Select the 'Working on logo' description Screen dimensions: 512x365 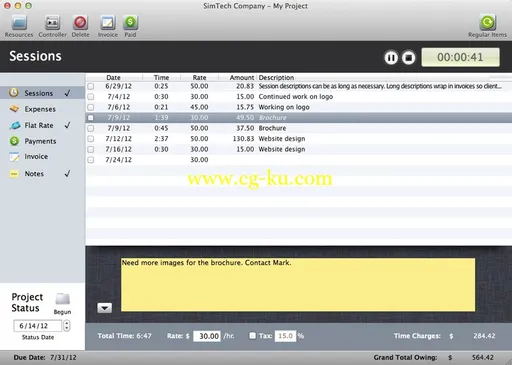click(x=284, y=107)
